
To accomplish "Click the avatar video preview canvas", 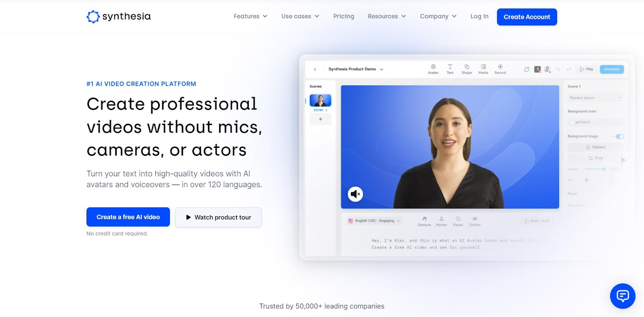I will tap(450, 147).
